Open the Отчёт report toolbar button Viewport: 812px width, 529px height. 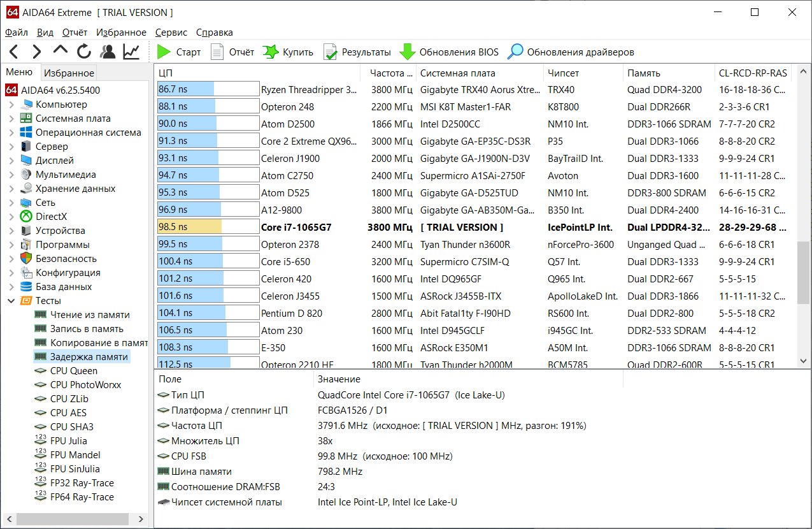pyautogui.click(x=232, y=52)
